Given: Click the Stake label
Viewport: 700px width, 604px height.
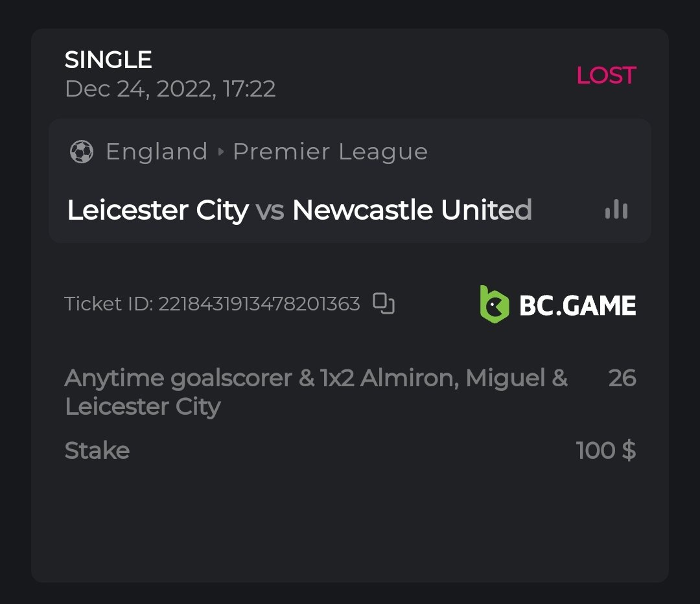Looking at the screenshot, I should pyautogui.click(x=97, y=450).
